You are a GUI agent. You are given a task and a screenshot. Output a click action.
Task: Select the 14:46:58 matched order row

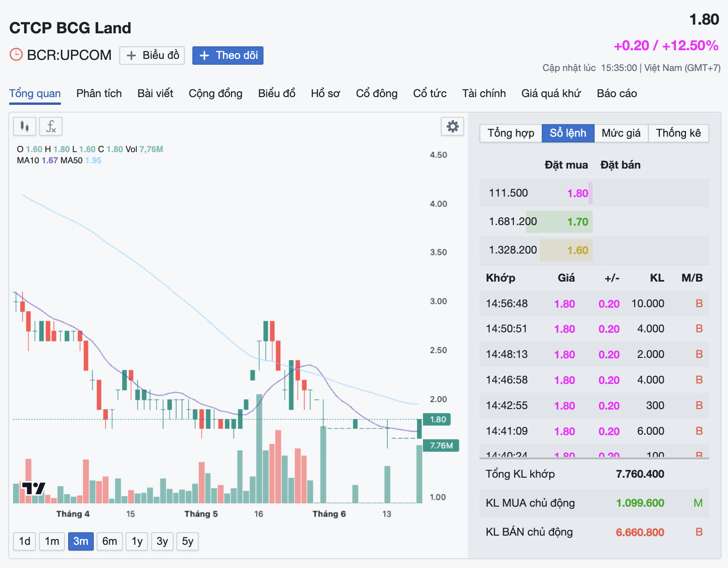[x=594, y=380]
